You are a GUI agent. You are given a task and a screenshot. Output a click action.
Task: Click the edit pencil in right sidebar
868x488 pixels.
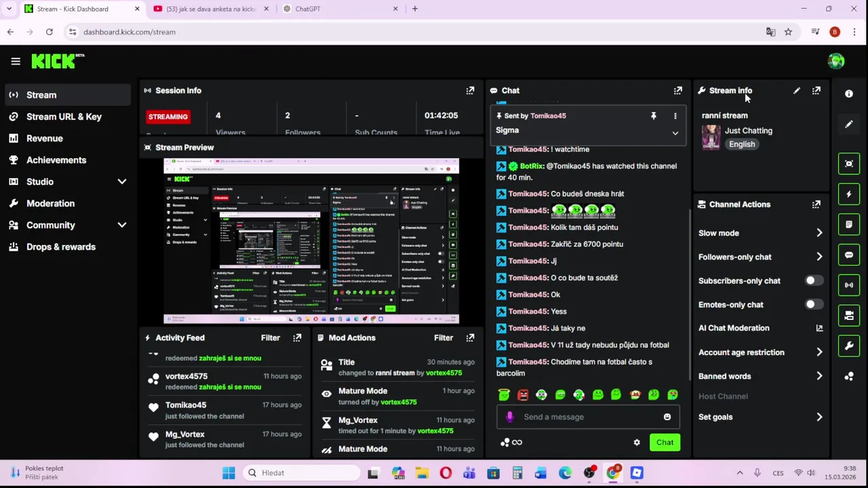tap(849, 125)
